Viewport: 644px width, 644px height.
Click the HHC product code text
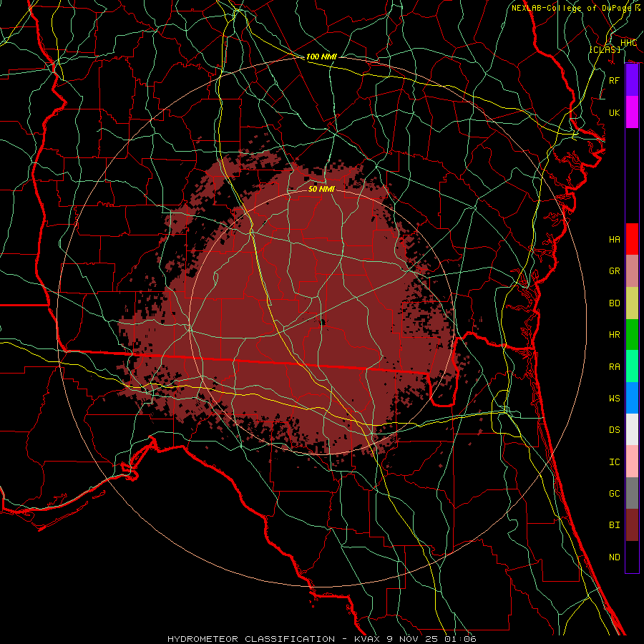(628, 43)
